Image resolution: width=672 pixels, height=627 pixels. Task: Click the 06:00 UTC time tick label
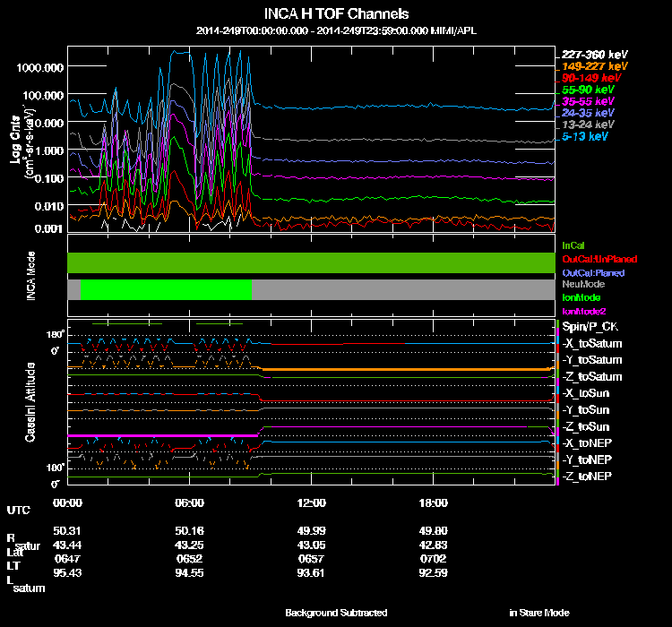pos(190,503)
